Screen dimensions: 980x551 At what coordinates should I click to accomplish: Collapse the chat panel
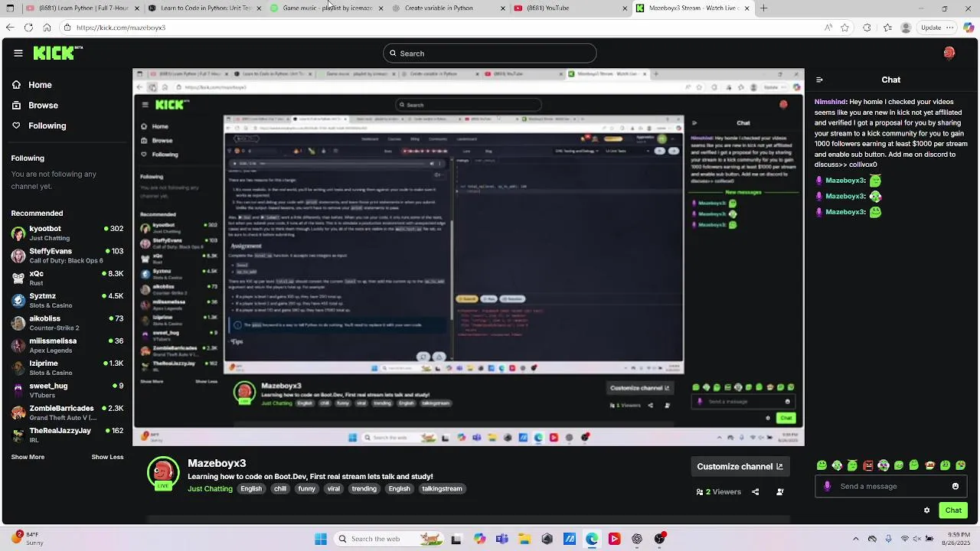(819, 80)
